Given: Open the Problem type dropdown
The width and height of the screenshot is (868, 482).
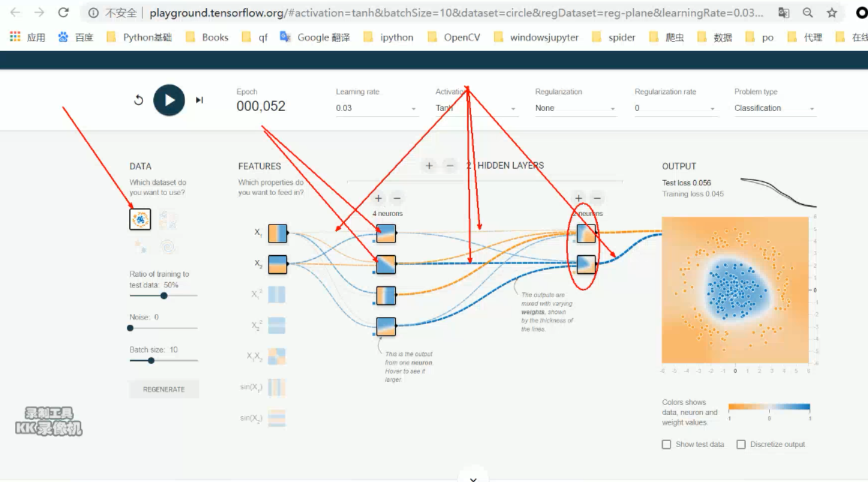Looking at the screenshot, I should 775,109.
